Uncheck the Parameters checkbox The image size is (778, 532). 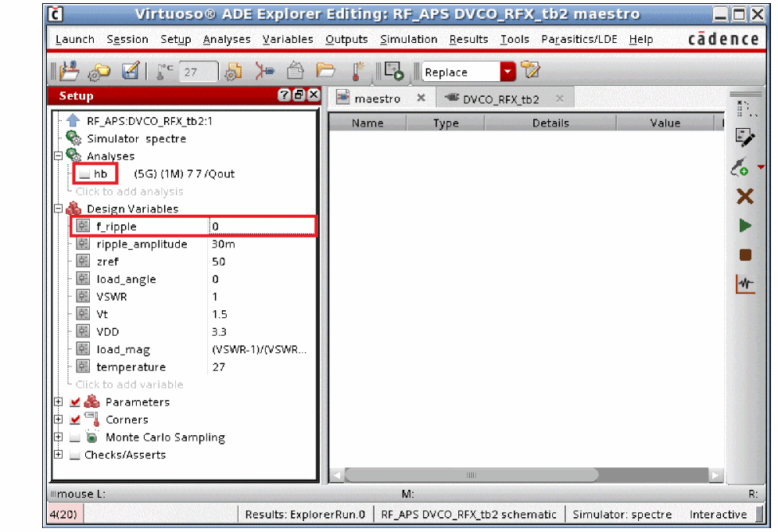pyautogui.click(x=75, y=402)
